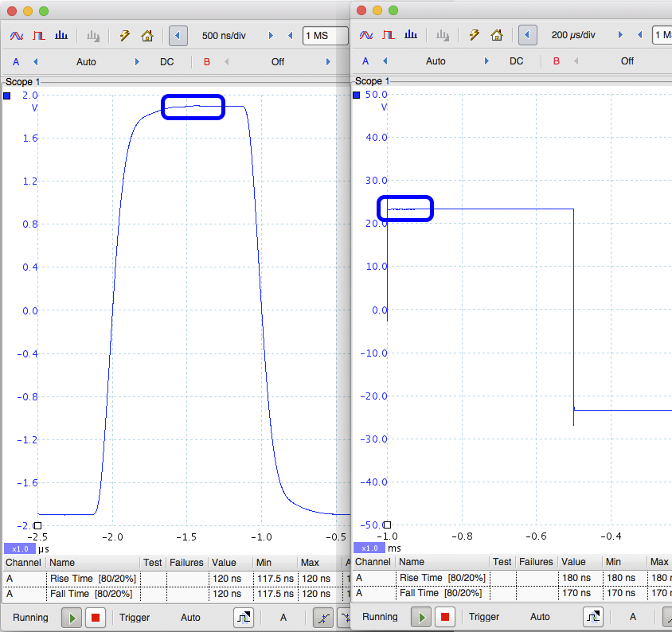Image resolution: width=672 pixels, height=632 pixels.
Task: Start capture with green play button, right window
Action: click(x=422, y=617)
